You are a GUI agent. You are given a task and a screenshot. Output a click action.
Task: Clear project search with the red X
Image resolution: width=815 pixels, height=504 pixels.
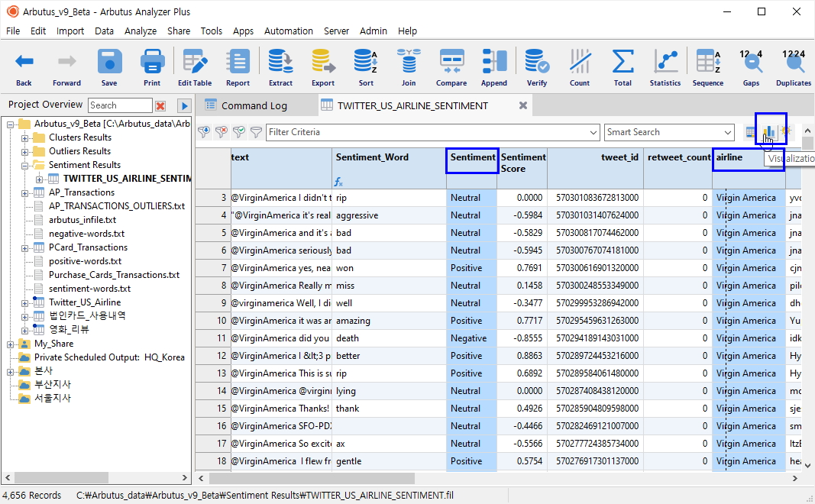pos(160,106)
